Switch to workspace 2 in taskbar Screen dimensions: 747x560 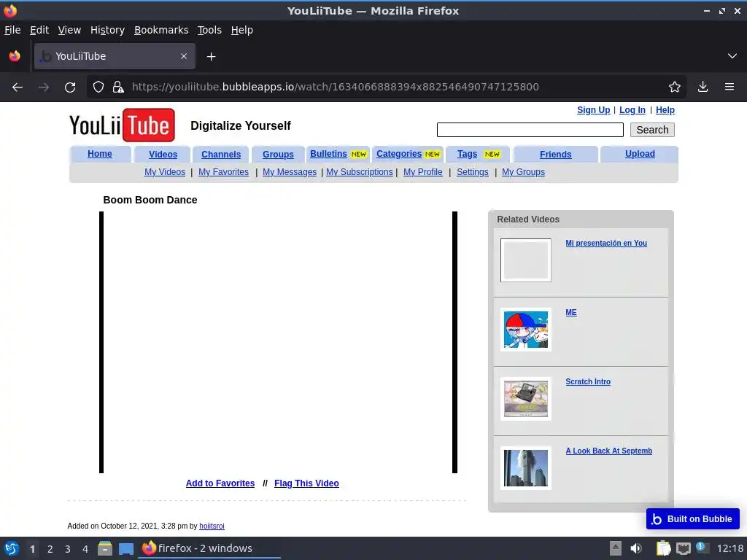(50, 549)
